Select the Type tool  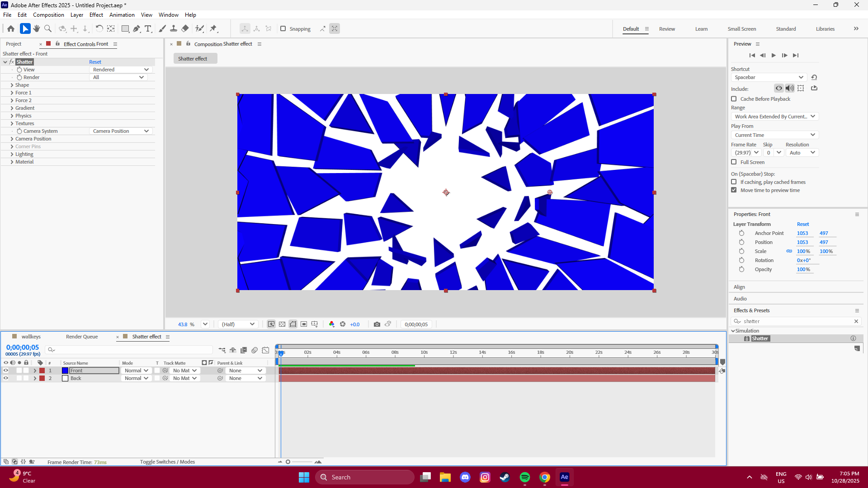click(148, 28)
